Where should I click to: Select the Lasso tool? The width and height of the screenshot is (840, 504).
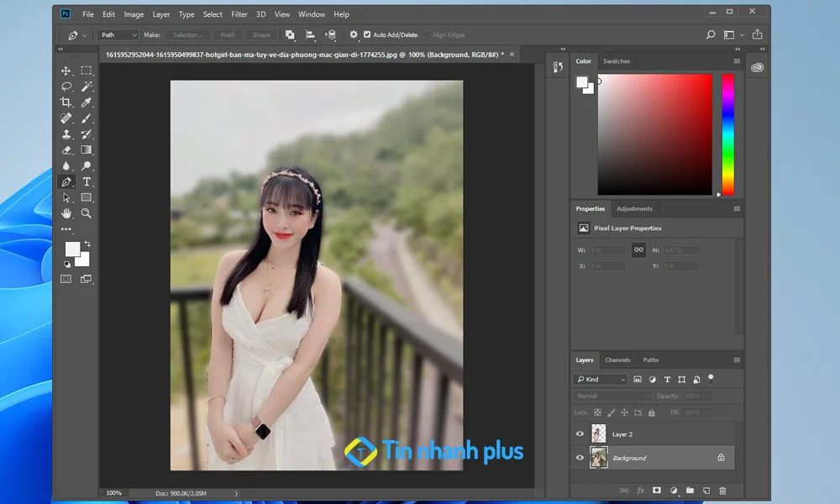[x=67, y=86]
